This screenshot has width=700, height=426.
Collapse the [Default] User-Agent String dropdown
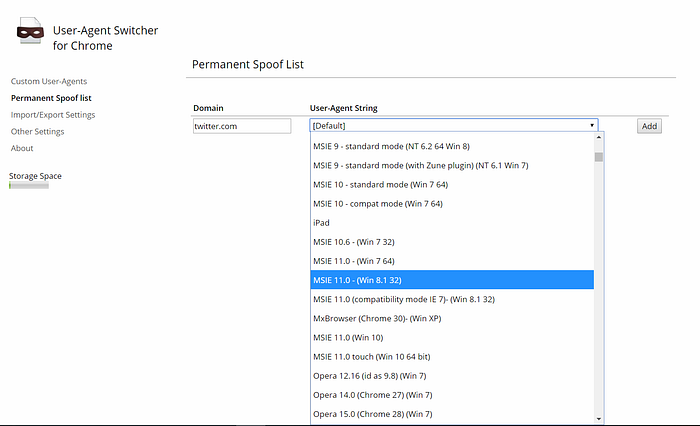click(454, 125)
